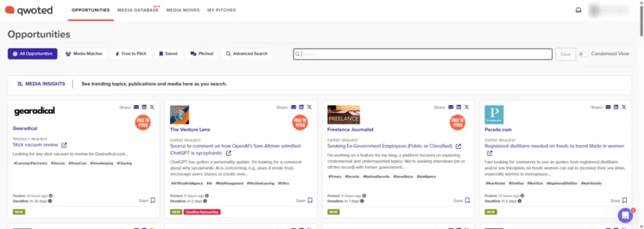Viewport: 644px width, 229px height.
Task: Click the Clear search button
Action: point(565,54)
